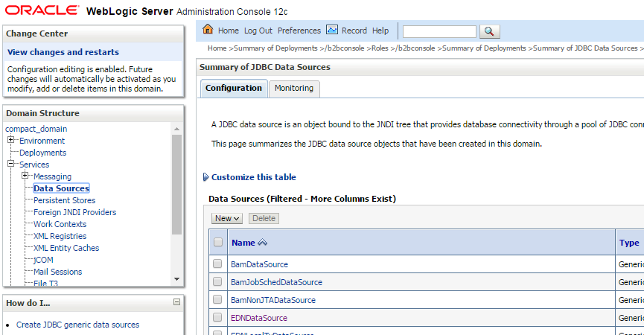
Task: Click first Summary of Deployments breadcrumb
Action: 275,48
